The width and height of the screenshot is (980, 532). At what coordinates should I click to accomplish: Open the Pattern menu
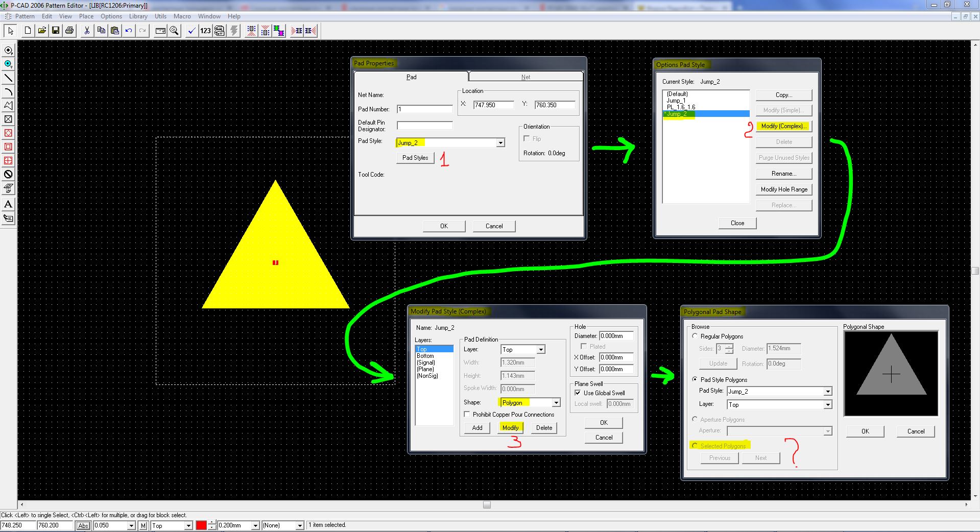tap(25, 16)
